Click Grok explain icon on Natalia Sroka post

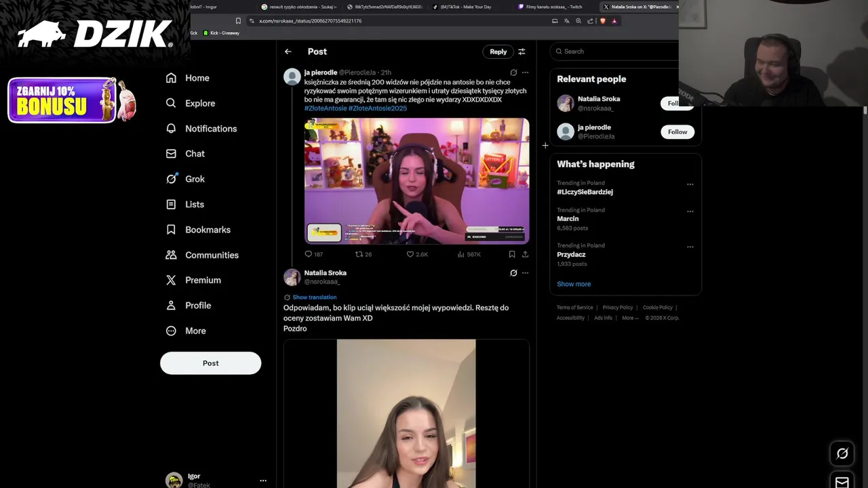point(513,273)
